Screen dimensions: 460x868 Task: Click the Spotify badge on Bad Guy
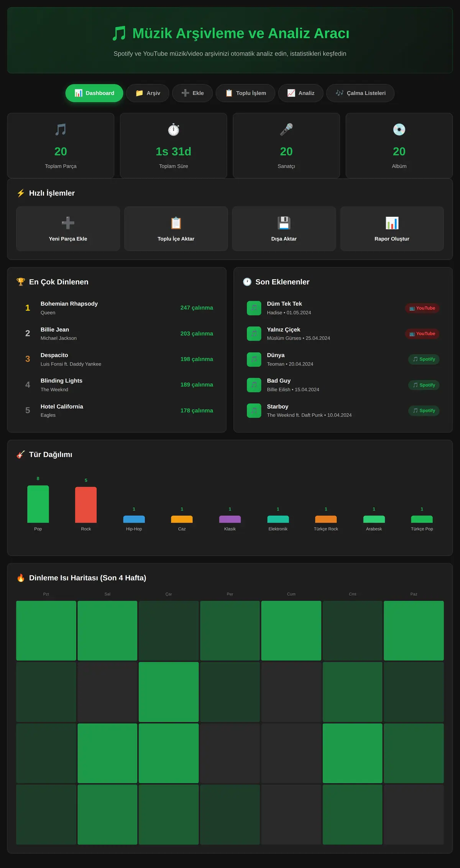point(424,385)
